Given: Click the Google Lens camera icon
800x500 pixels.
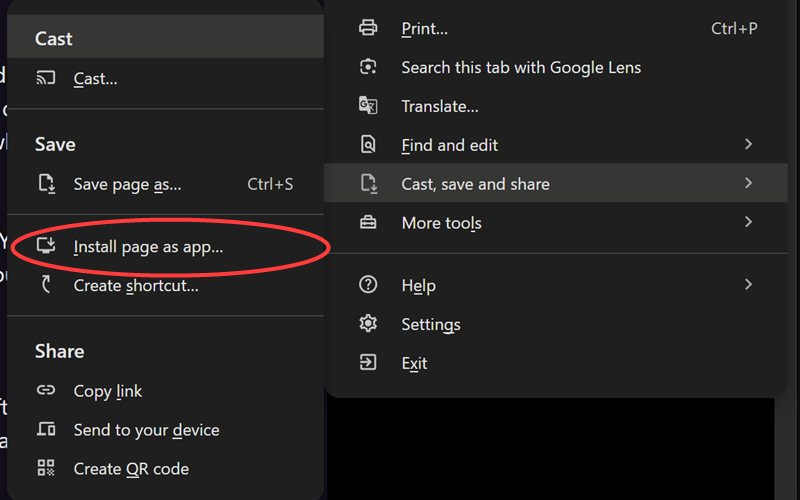Looking at the screenshot, I should tap(368, 67).
